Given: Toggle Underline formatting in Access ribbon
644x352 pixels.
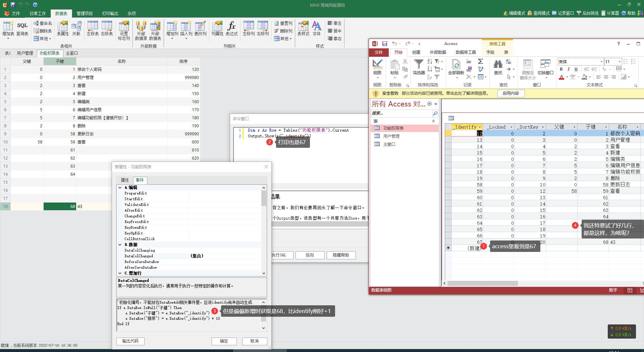Looking at the screenshot, I should click(x=576, y=69).
